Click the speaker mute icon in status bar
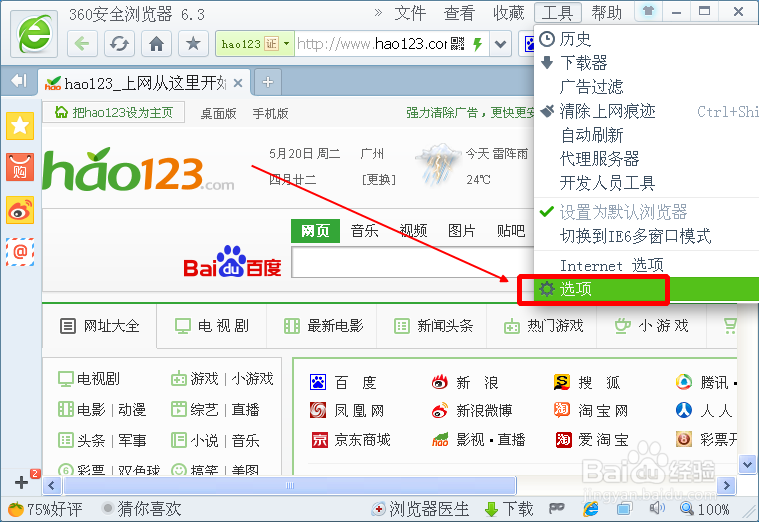This screenshot has height=522, width=759. pyautogui.click(x=656, y=508)
